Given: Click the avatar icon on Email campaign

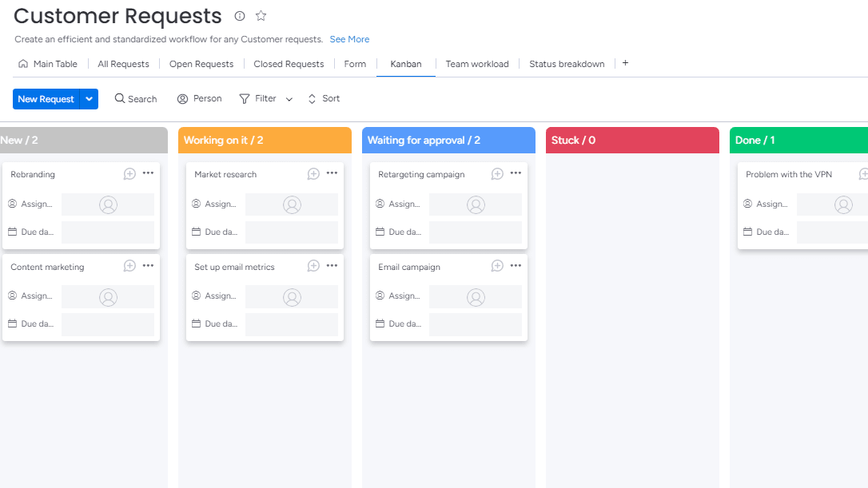Looking at the screenshot, I should (x=476, y=296).
